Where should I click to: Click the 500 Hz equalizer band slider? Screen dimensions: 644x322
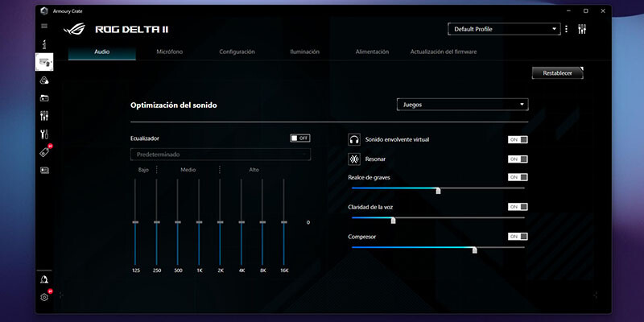click(x=177, y=222)
